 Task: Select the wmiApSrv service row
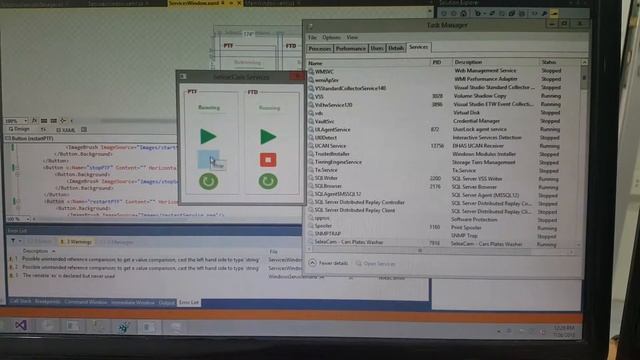pos(443,80)
